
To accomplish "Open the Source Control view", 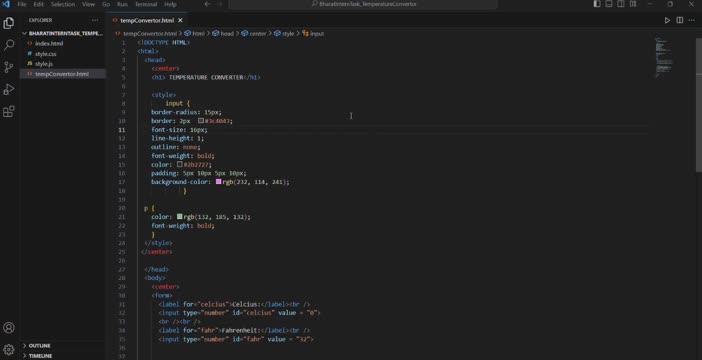I will click(9, 67).
